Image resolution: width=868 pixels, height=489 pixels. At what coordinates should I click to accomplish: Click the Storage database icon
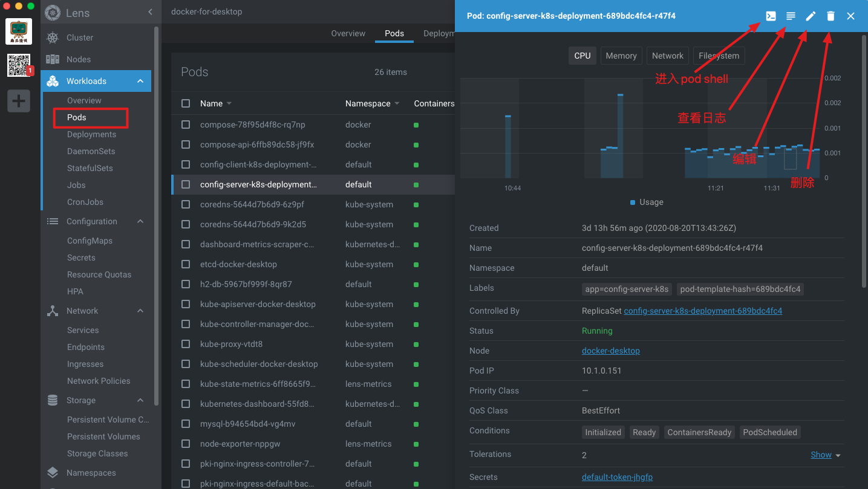point(53,400)
